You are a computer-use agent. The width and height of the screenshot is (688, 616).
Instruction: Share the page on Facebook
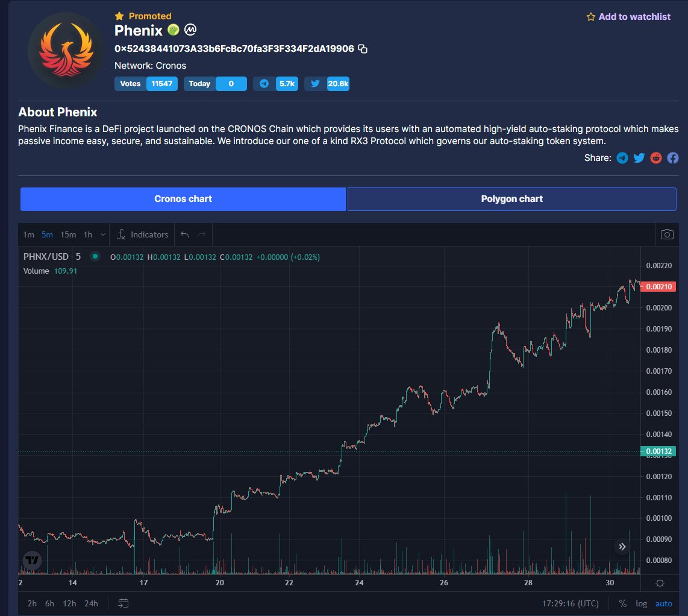pyautogui.click(x=672, y=158)
